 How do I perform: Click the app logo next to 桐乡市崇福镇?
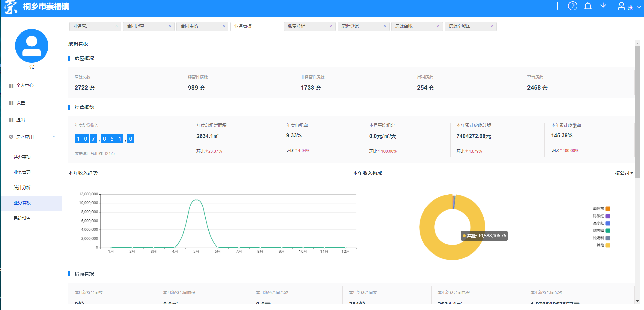pos(11,7)
